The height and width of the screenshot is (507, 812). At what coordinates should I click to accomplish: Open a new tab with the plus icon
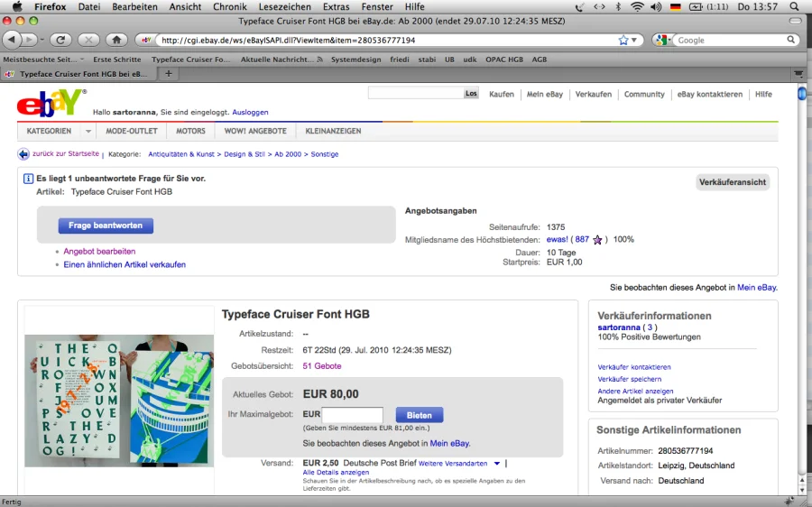169,73
